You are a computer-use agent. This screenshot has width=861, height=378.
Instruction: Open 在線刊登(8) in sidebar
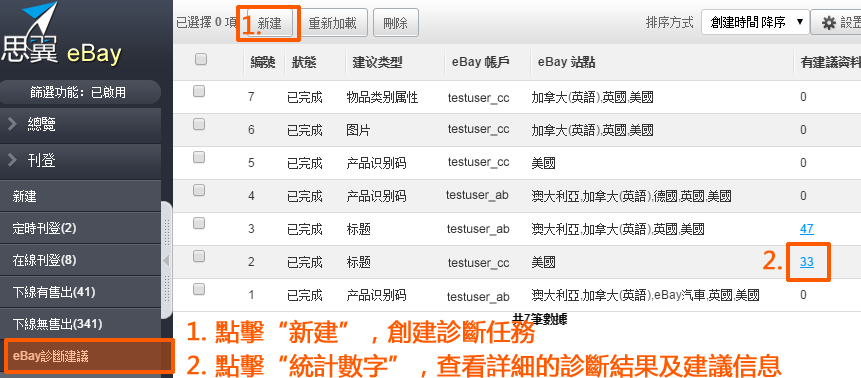(x=80, y=260)
